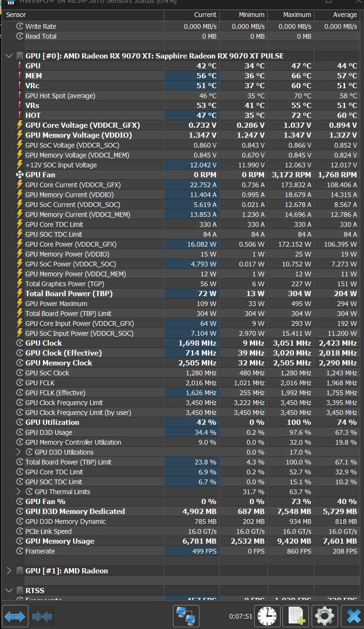The height and width of the screenshot is (629, 364).
Task: Select the Total Graphics Power (TGP) row
Action: (182, 284)
